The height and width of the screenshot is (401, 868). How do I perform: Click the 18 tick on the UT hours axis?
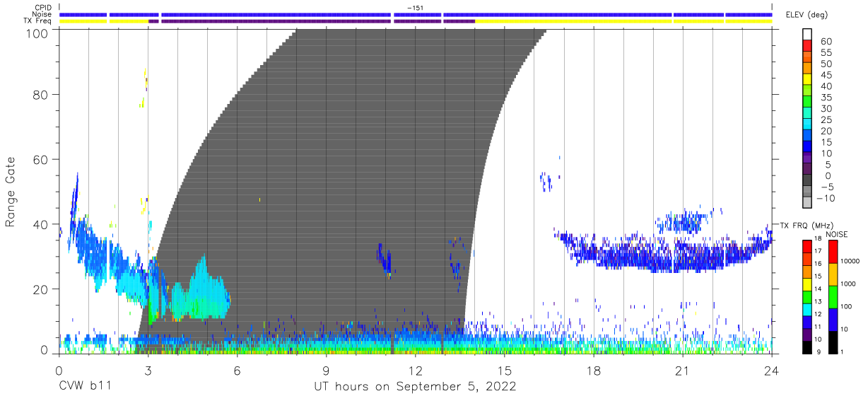coord(594,369)
